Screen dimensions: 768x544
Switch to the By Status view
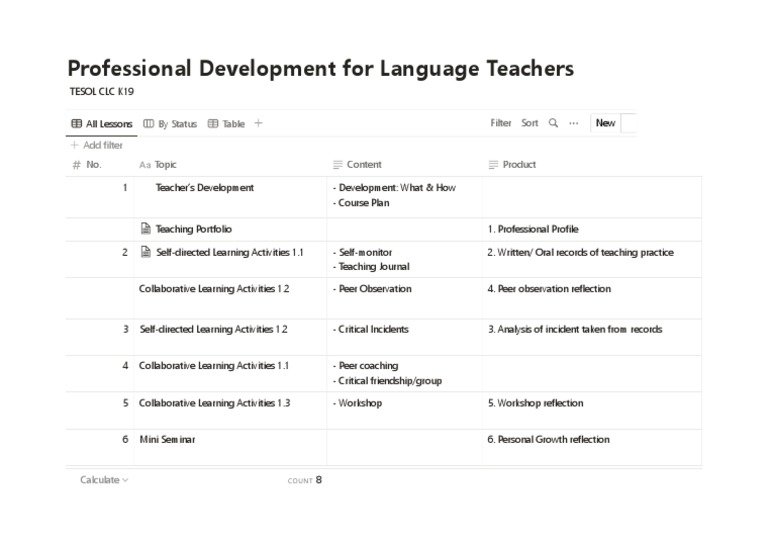170,124
